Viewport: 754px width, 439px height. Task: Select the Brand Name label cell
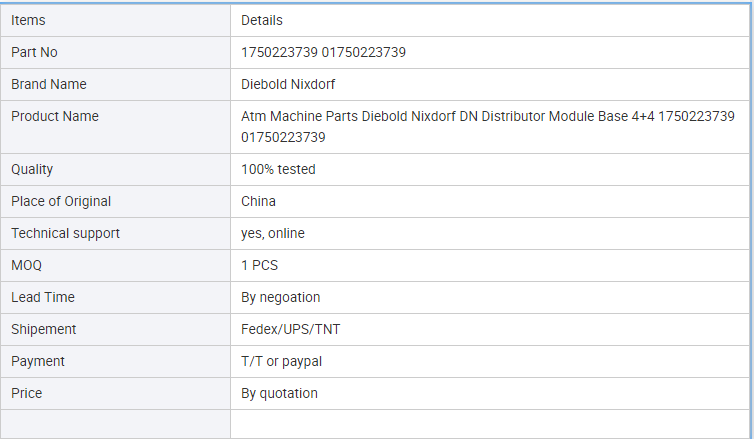(x=115, y=84)
